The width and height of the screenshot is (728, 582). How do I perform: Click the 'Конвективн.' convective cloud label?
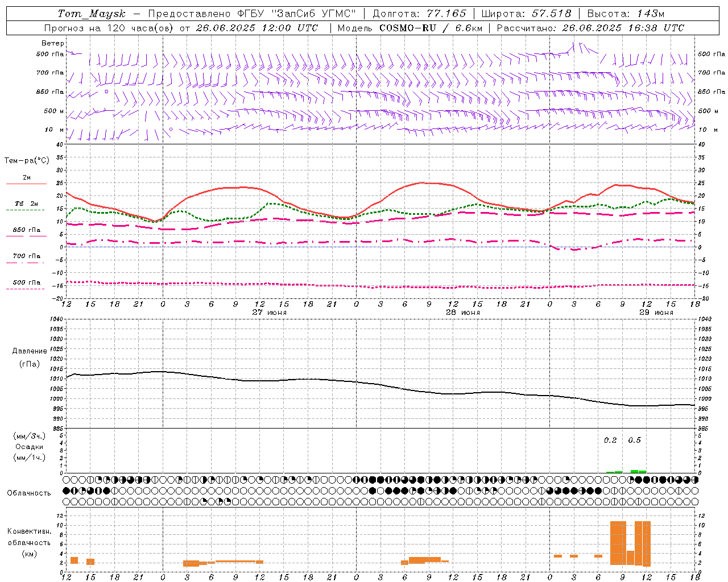29,531
